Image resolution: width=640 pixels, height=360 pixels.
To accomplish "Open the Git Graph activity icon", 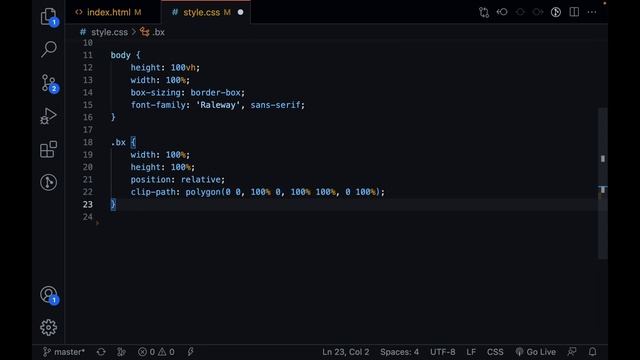I will point(49,182).
